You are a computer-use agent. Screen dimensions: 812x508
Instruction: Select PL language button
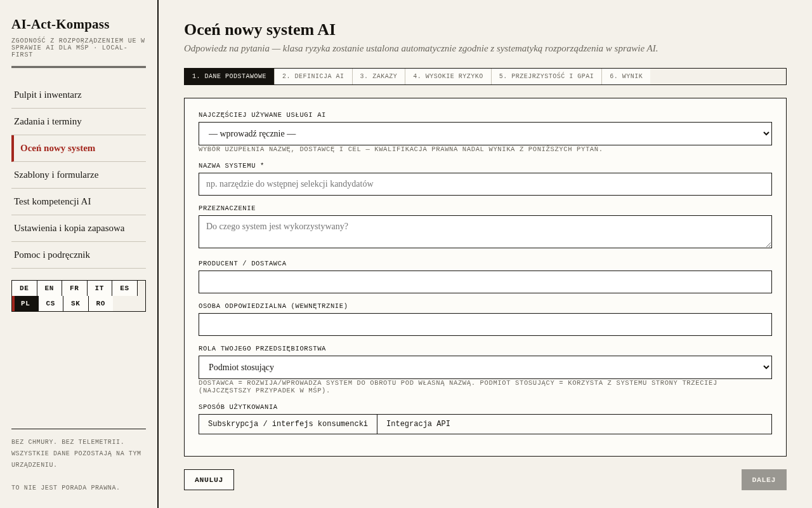point(25,304)
